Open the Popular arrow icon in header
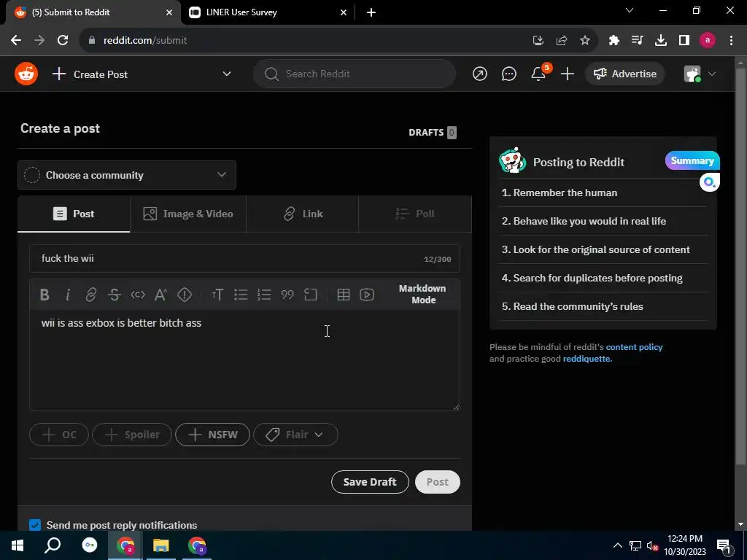 click(480, 74)
